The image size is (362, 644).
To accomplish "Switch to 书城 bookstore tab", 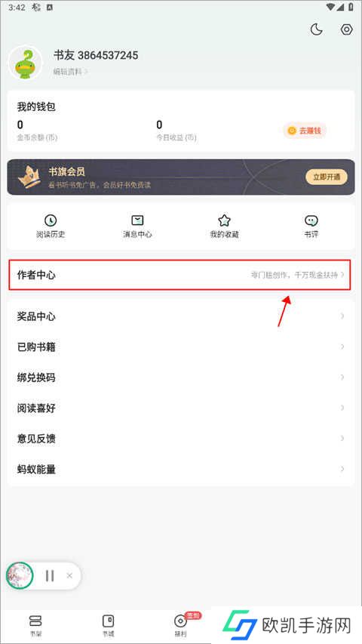I will 108,626.
